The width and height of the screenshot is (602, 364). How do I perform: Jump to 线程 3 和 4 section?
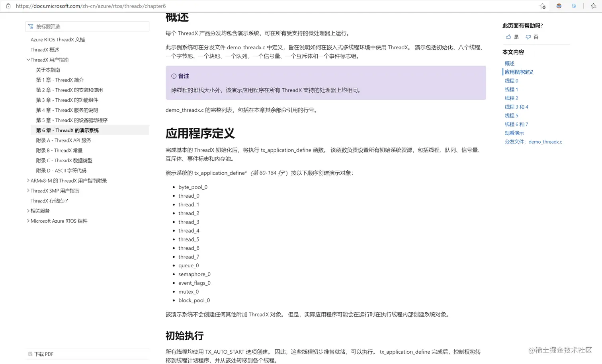pyautogui.click(x=516, y=107)
